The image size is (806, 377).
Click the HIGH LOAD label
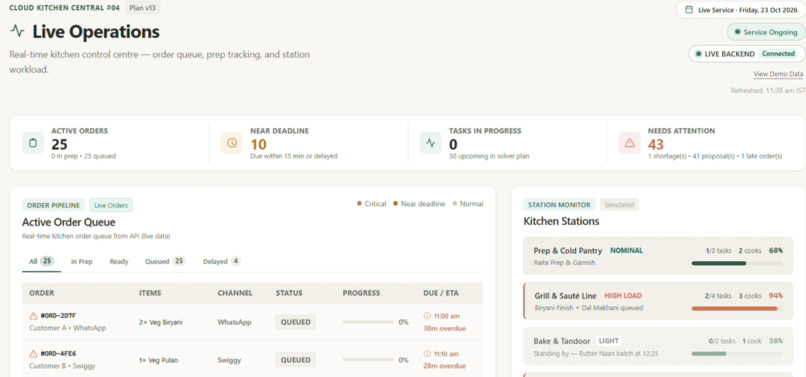point(623,296)
